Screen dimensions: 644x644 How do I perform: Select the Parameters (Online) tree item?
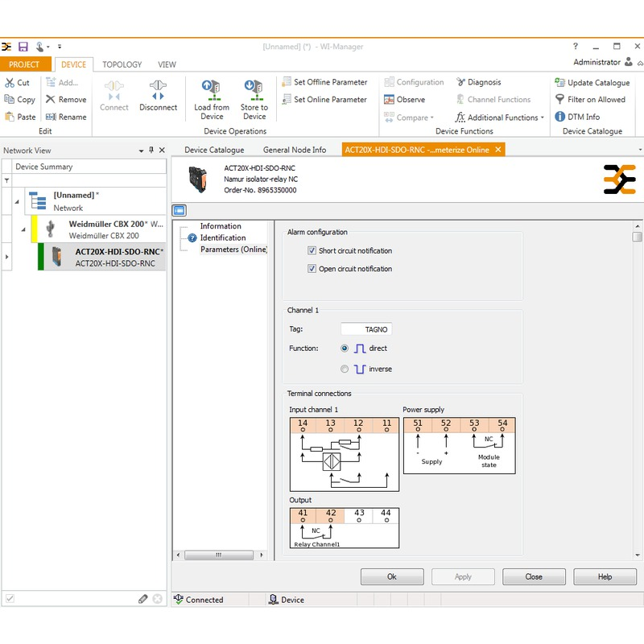[x=233, y=250]
